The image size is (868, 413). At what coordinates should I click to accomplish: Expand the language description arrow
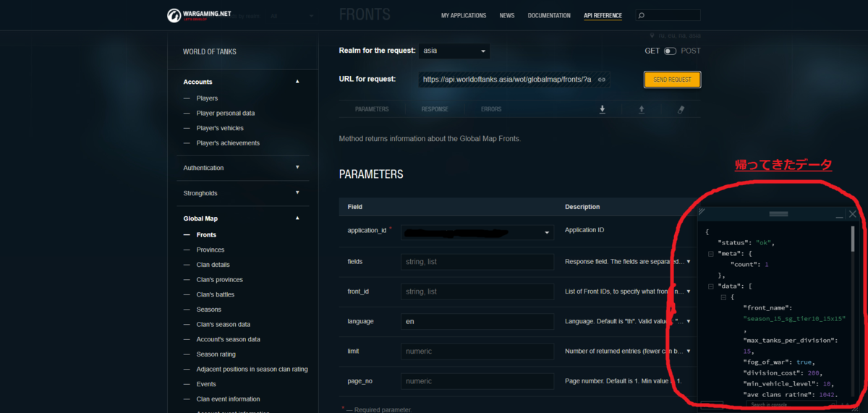[689, 321]
